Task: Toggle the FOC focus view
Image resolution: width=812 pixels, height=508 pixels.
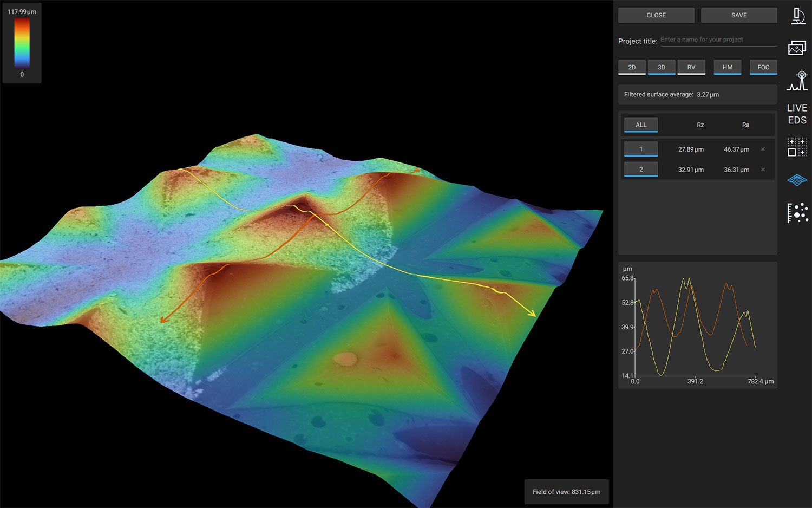Action: coord(763,67)
